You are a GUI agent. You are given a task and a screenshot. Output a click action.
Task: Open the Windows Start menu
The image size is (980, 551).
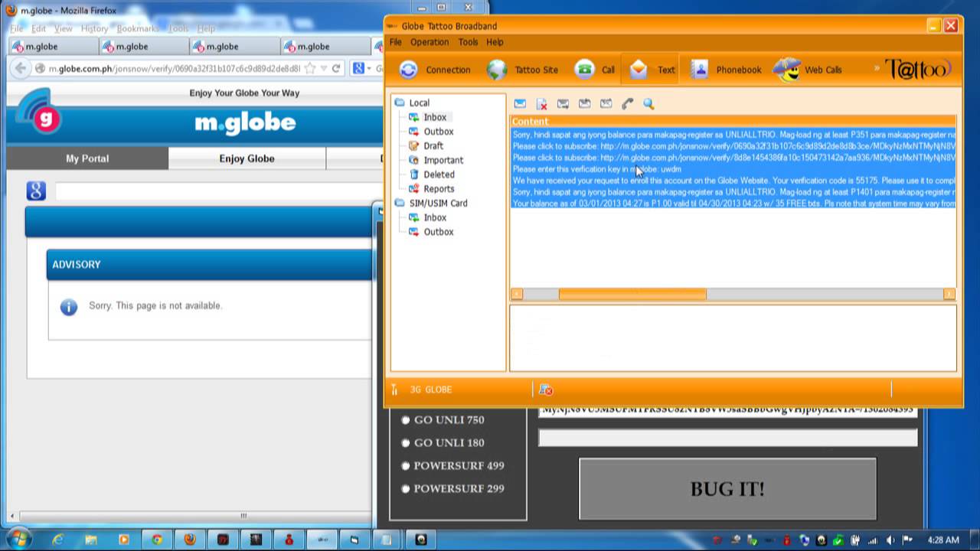(18, 539)
